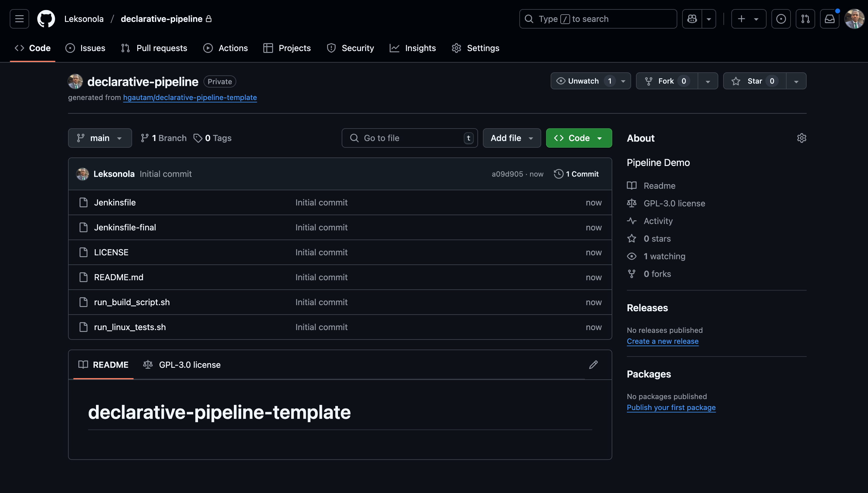Click the Leksonola owner breadcrumb

click(x=84, y=19)
